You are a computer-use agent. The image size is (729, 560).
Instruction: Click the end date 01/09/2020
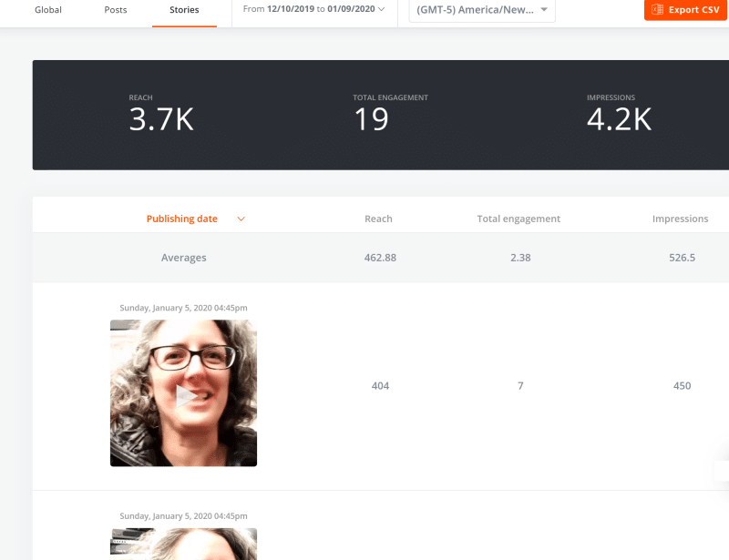click(x=350, y=10)
